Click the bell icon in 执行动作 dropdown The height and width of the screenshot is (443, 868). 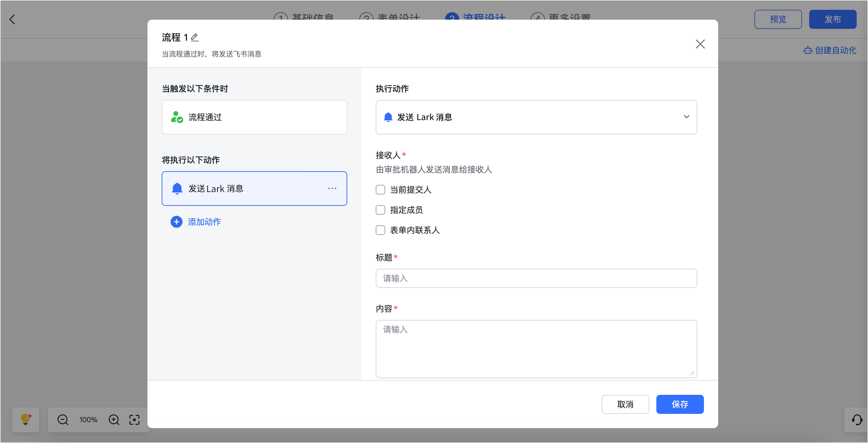[388, 117]
